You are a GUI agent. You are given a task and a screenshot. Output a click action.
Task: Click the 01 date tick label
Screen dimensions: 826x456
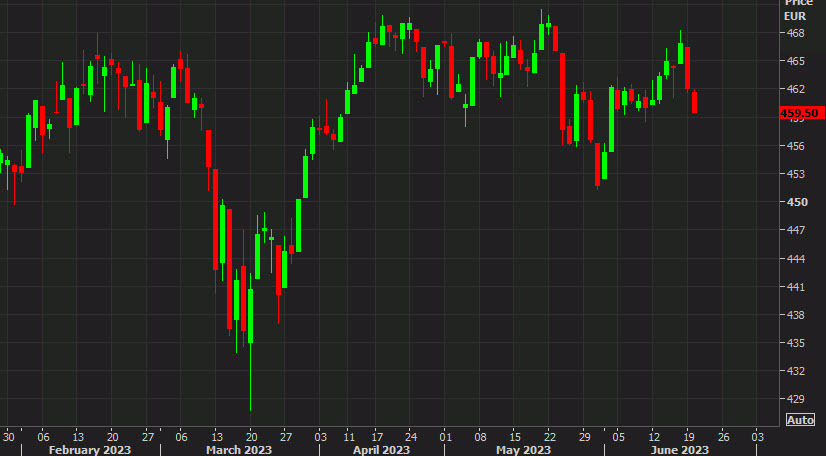446,437
